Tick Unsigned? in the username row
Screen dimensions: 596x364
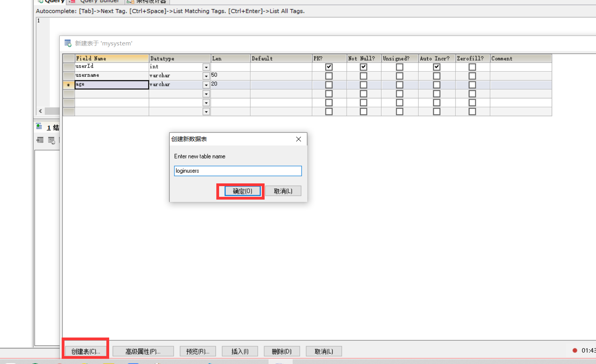[x=399, y=76]
